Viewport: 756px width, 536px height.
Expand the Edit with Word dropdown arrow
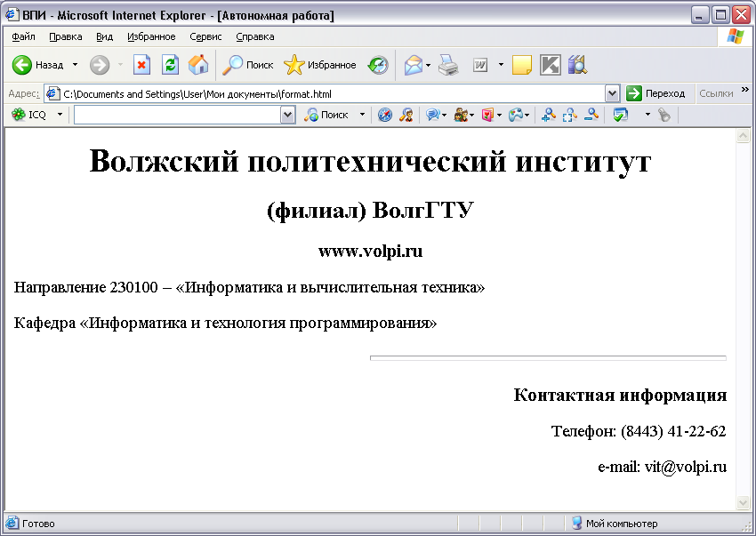coord(501,65)
